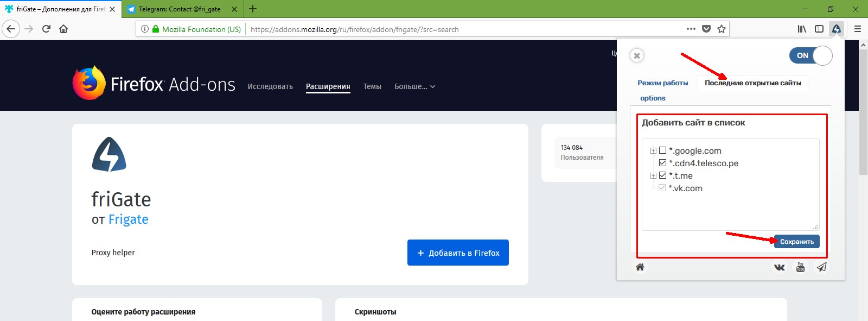Open the Firefox library
This screenshot has width=868, height=321.
[x=802, y=29]
